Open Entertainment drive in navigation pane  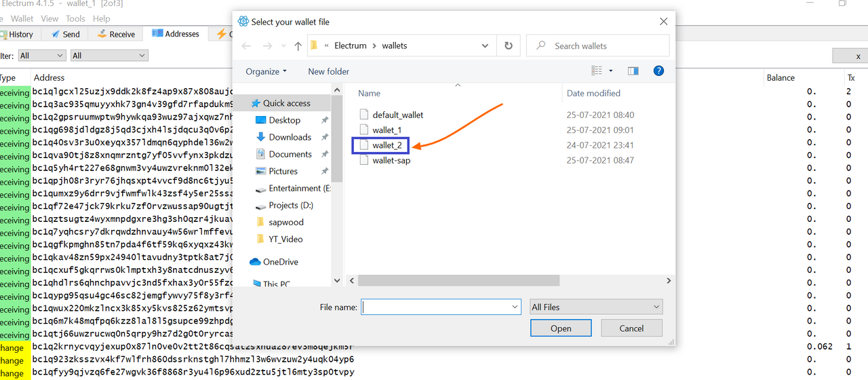(293, 188)
